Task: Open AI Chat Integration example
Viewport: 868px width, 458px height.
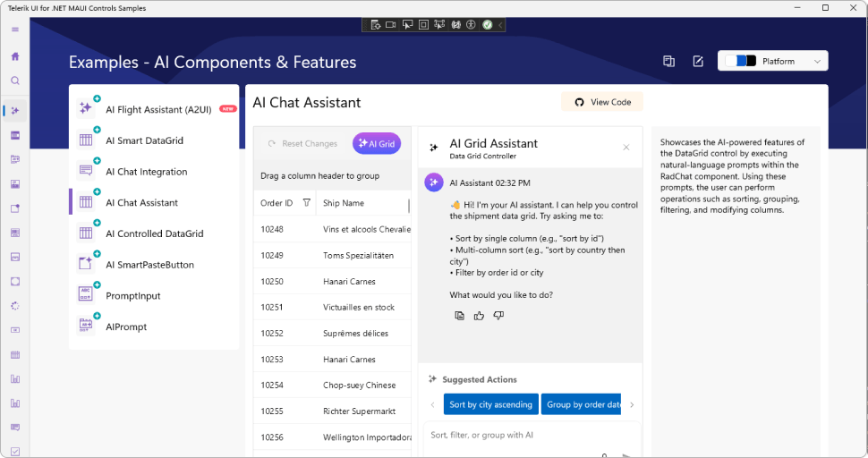Action: [x=155, y=172]
